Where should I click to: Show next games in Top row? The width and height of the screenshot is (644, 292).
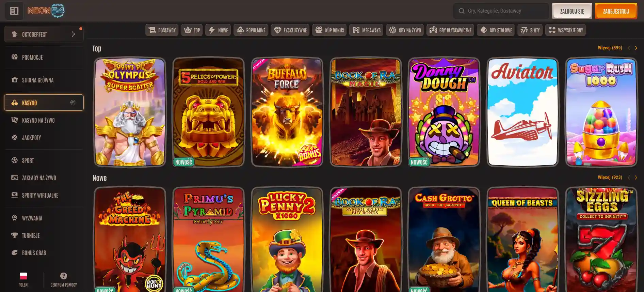tap(636, 48)
